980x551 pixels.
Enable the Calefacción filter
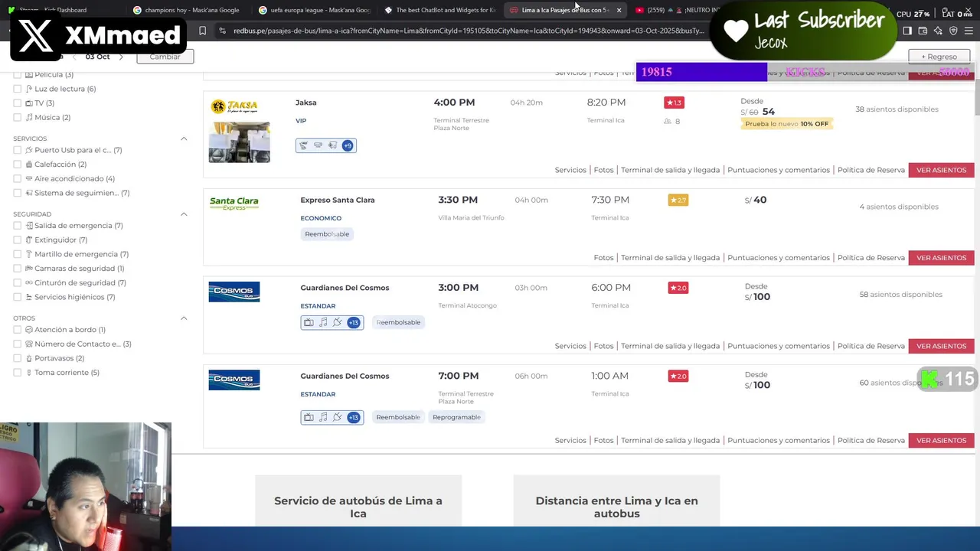(17, 165)
